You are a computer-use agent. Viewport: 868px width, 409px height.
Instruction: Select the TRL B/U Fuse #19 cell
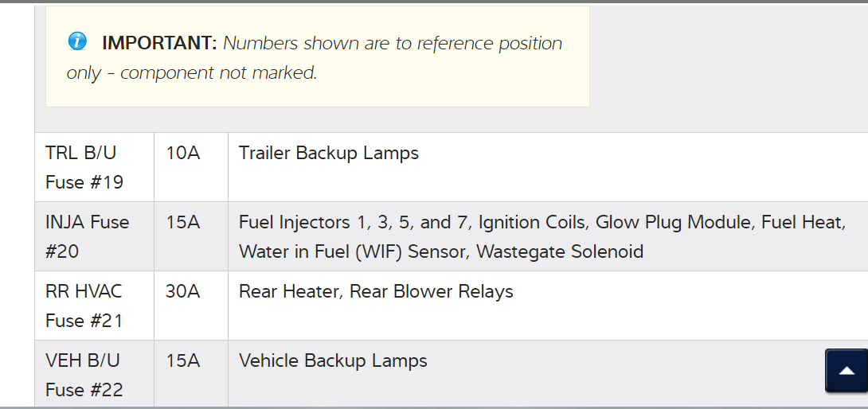(x=84, y=167)
